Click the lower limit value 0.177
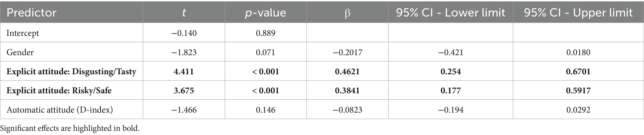Image resolution: width=644 pixels, height=135 pixels. pyautogui.click(x=451, y=91)
